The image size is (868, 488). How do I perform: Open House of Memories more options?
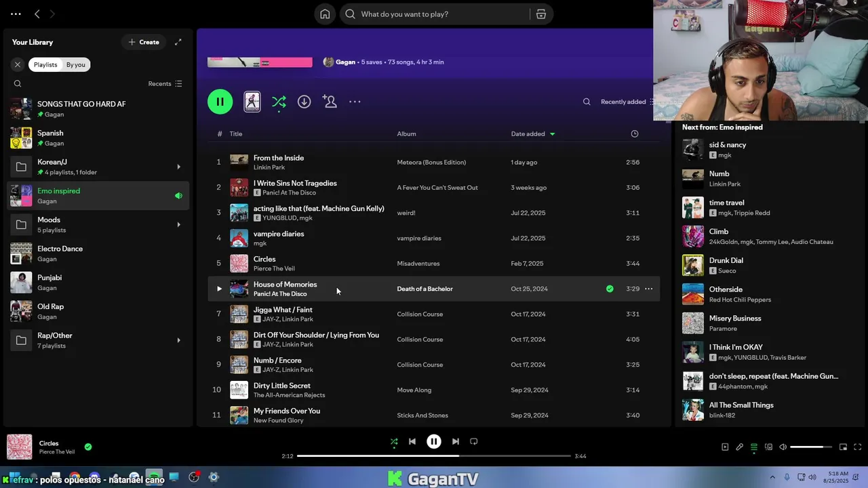(x=649, y=289)
